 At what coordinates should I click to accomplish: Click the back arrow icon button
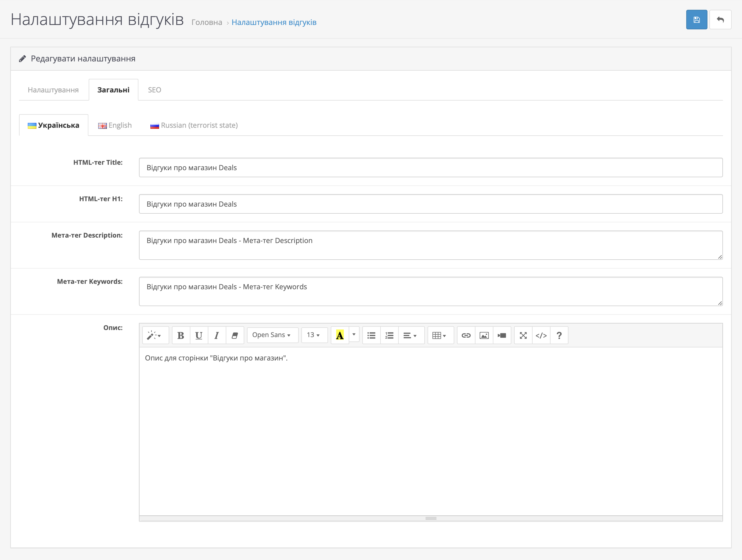pyautogui.click(x=720, y=20)
